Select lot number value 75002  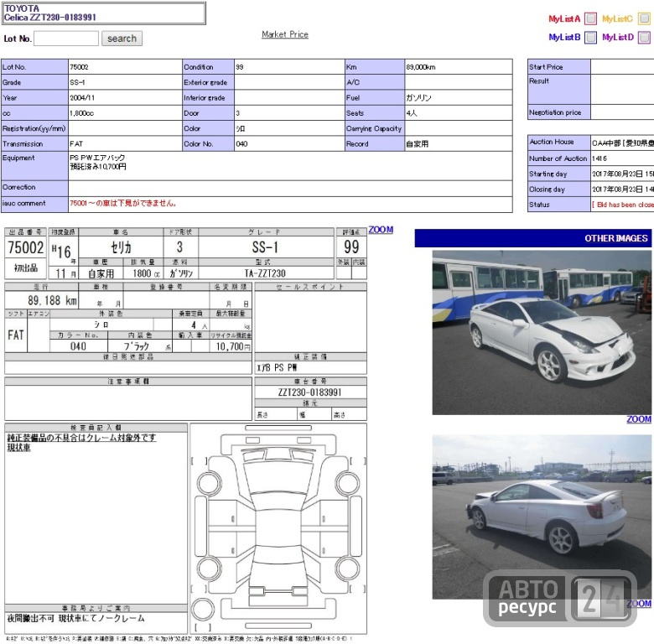click(79, 67)
